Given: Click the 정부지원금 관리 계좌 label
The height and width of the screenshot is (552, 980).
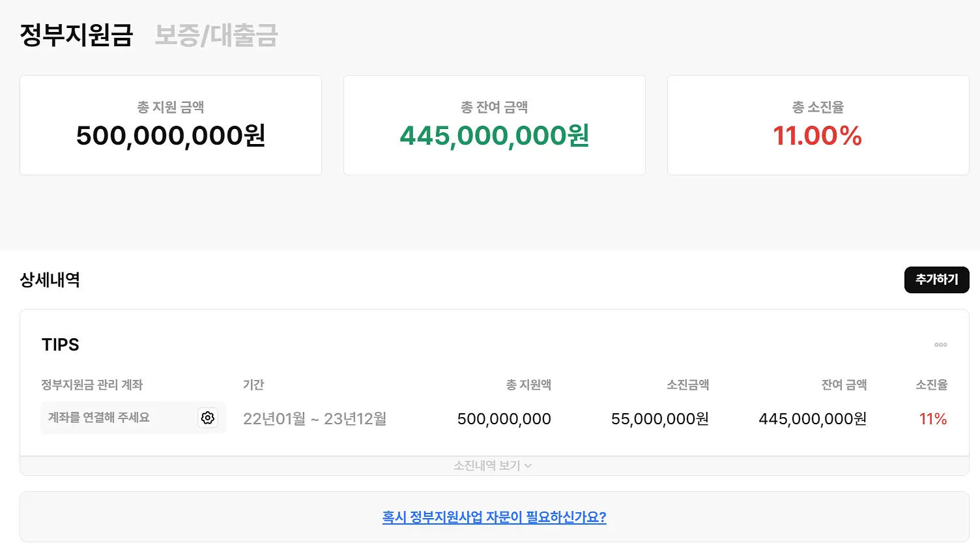Looking at the screenshot, I should click(x=92, y=385).
